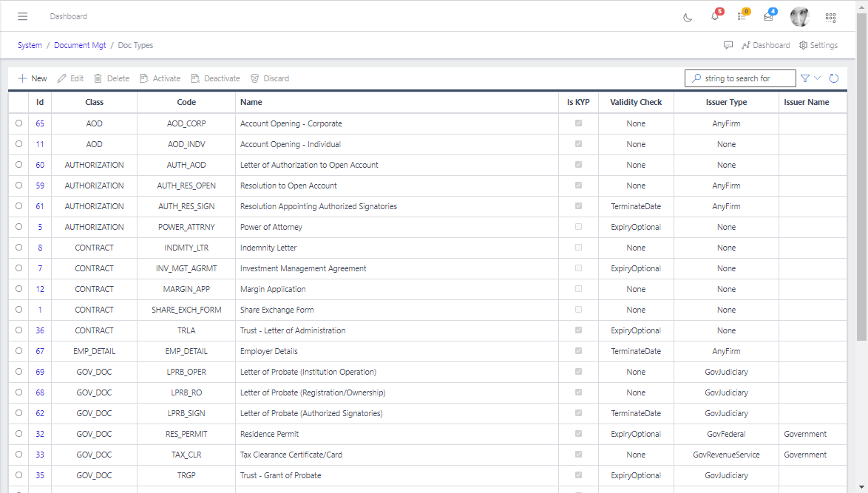Screen dimensions: 868x493
Task: Click 'Tax Clearance Certificate/Card' name cell
Action: click(x=291, y=455)
